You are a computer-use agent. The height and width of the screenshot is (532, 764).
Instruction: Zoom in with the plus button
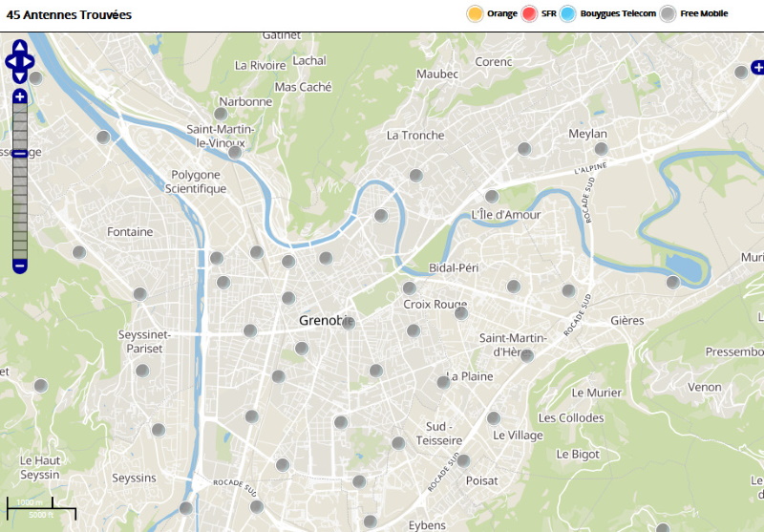pyautogui.click(x=20, y=96)
